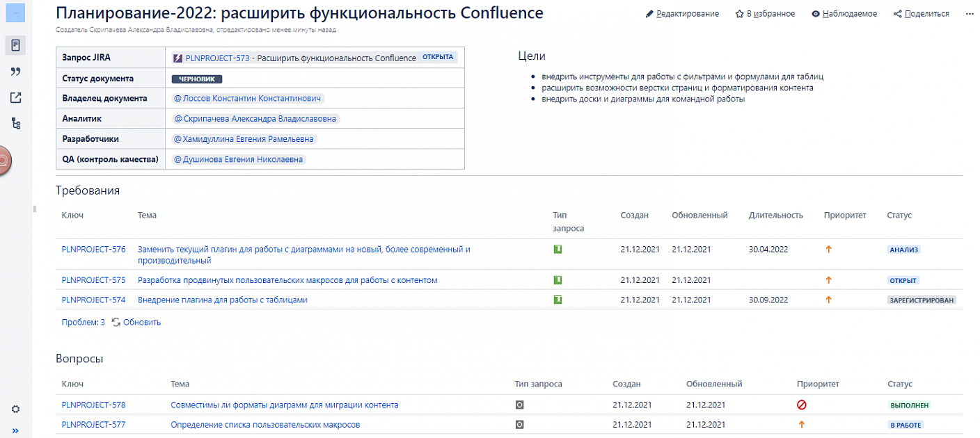Open the topic Заменить текущий плагин для работы с диаграммами

(304, 254)
